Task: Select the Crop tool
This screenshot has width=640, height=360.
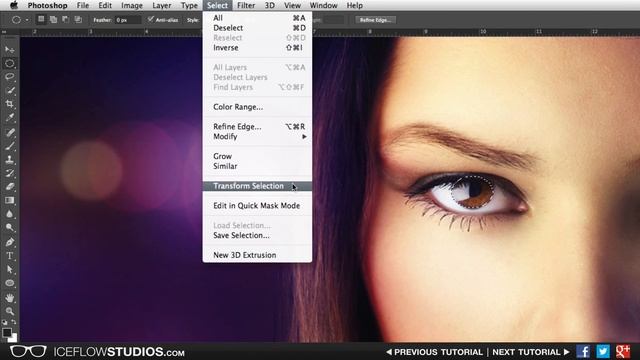Action: tap(10, 104)
